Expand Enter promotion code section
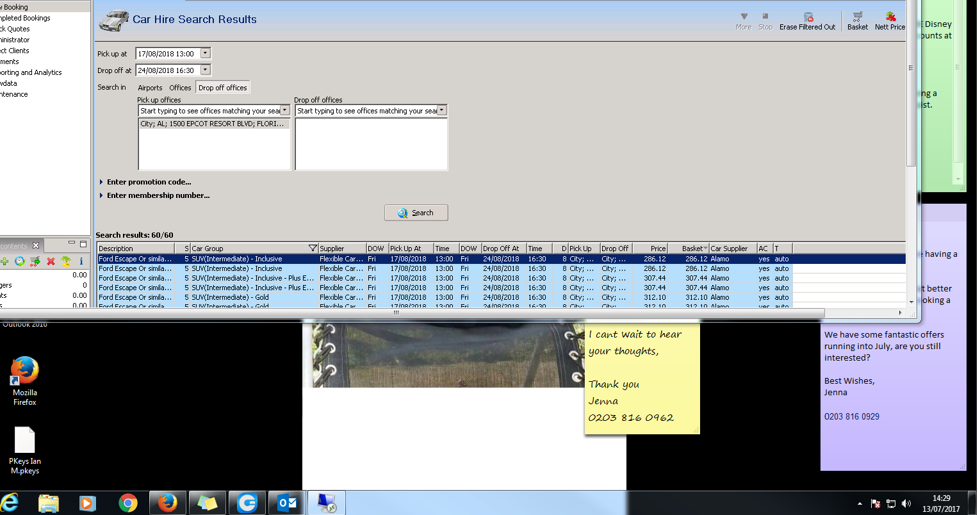 pyautogui.click(x=149, y=182)
